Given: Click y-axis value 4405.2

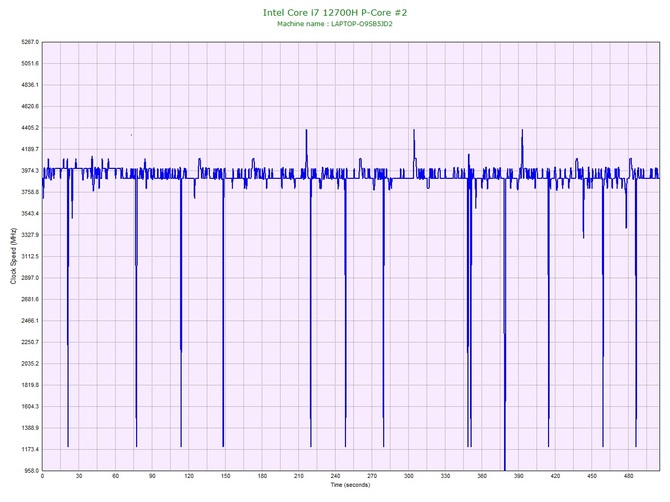Looking at the screenshot, I should (29, 128).
